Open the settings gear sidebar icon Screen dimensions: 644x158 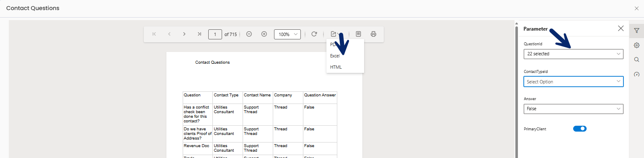(636, 45)
